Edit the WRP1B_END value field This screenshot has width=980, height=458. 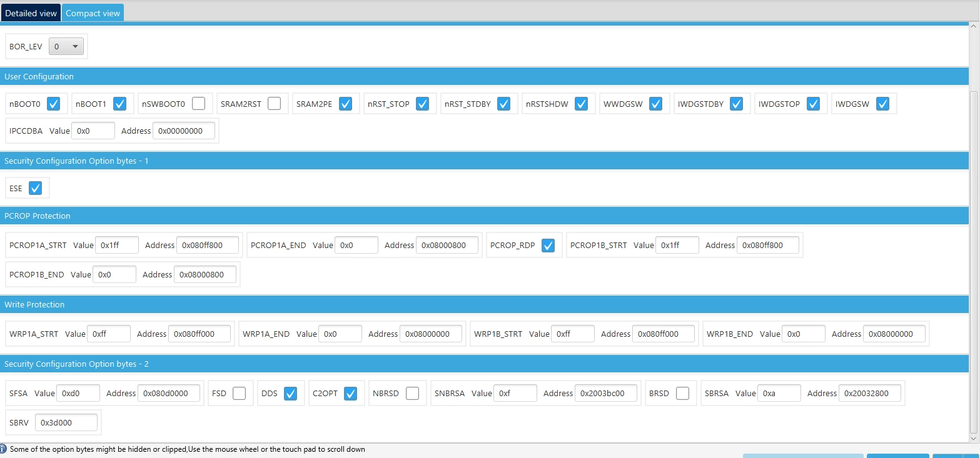804,334
